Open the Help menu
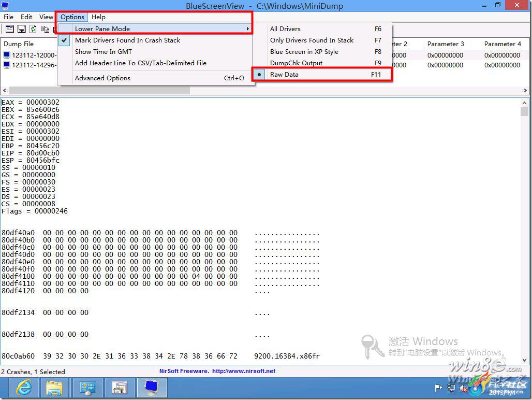The height and width of the screenshot is (400, 532). (98, 17)
